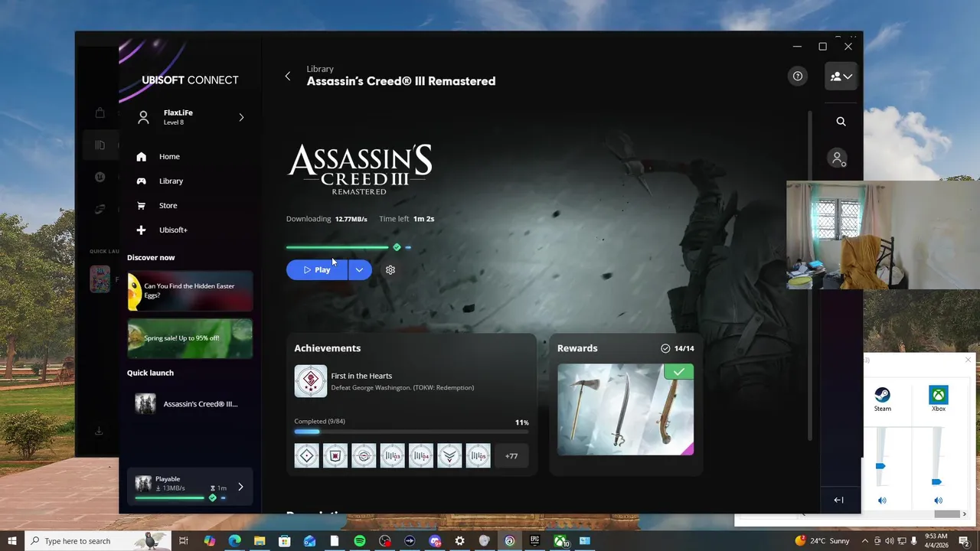This screenshot has width=980, height=551.
Task: Click the fourth achievement badge in the row
Action: click(392, 456)
